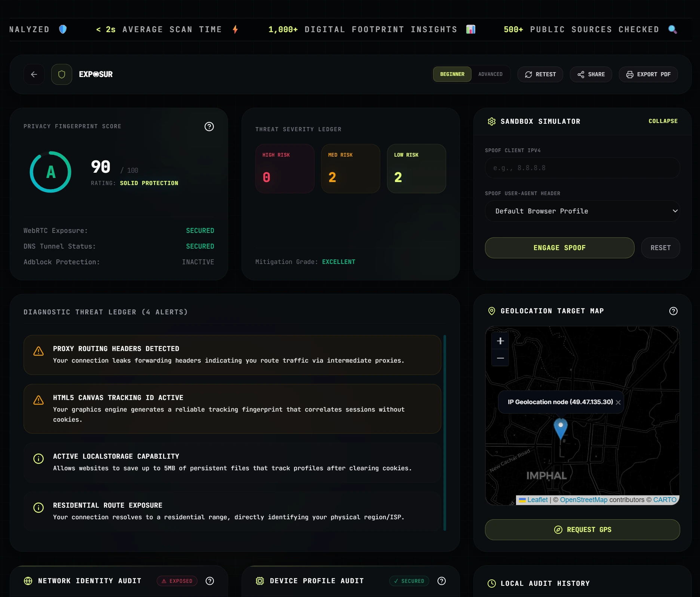Click the A grade score ring

click(x=50, y=172)
